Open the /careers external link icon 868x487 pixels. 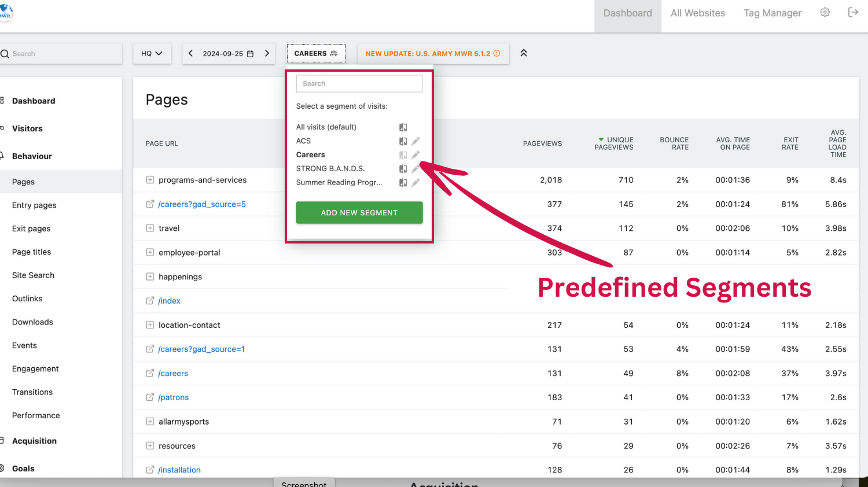[x=150, y=373]
